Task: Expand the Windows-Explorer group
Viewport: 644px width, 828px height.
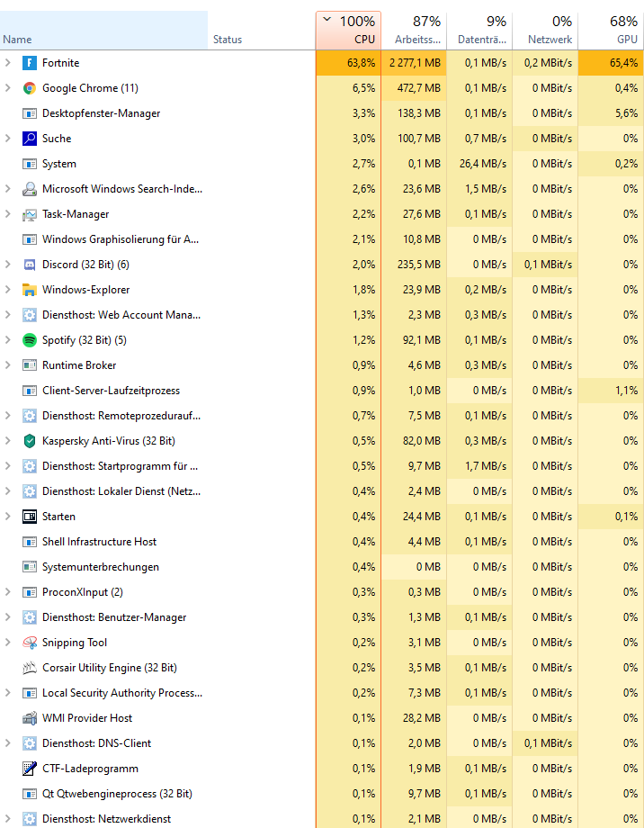Action: point(8,290)
